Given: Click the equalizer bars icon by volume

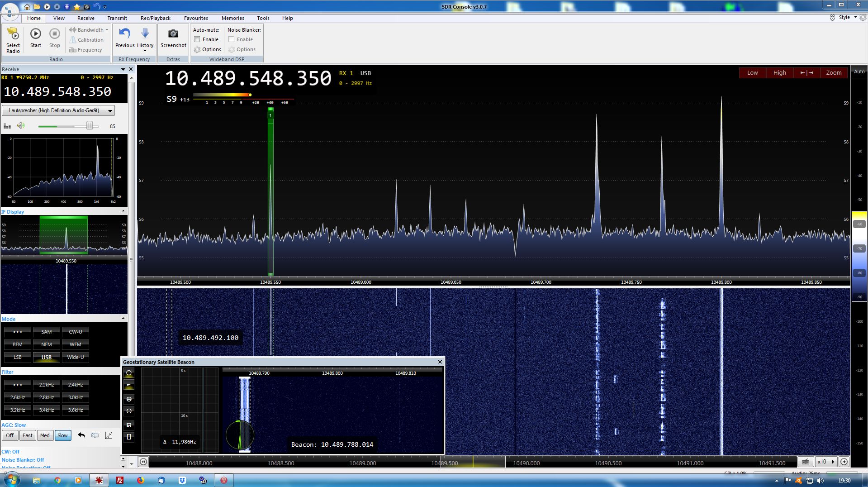Looking at the screenshot, I should click(x=7, y=126).
